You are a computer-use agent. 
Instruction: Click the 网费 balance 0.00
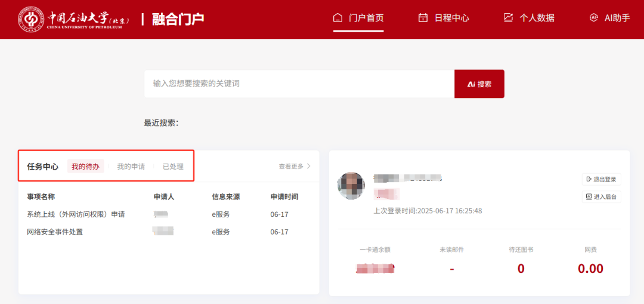point(590,269)
